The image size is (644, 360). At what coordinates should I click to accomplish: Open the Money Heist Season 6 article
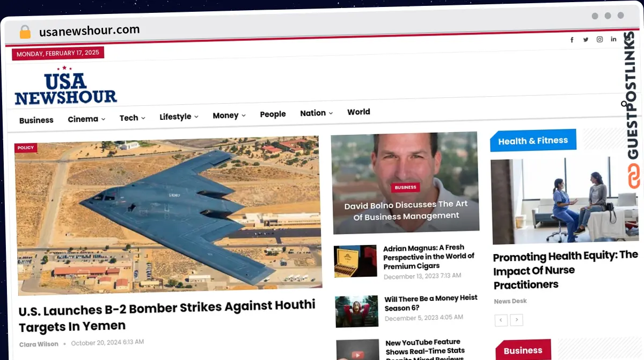[x=431, y=303]
